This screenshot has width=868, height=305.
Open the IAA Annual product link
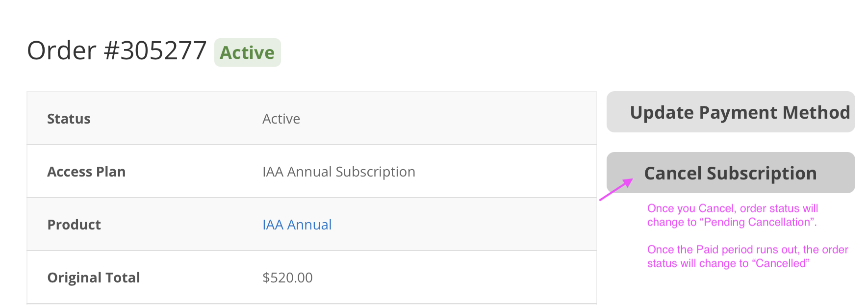297,225
